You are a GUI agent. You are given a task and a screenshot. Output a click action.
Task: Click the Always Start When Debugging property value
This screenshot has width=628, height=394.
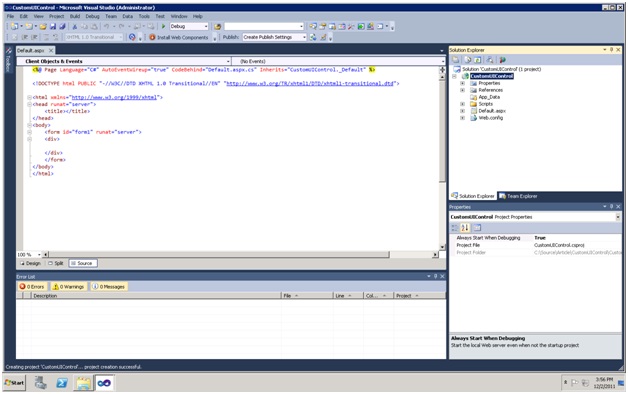click(x=577, y=238)
